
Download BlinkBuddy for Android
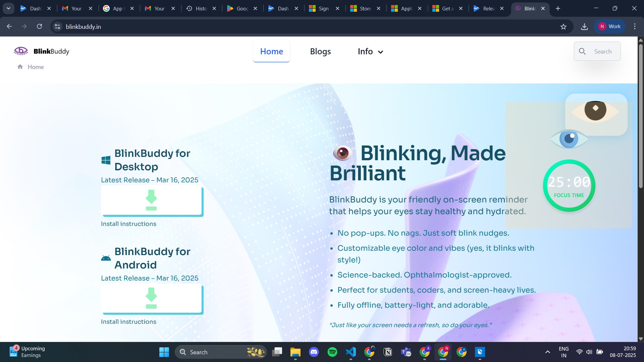(x=151, y=298)
